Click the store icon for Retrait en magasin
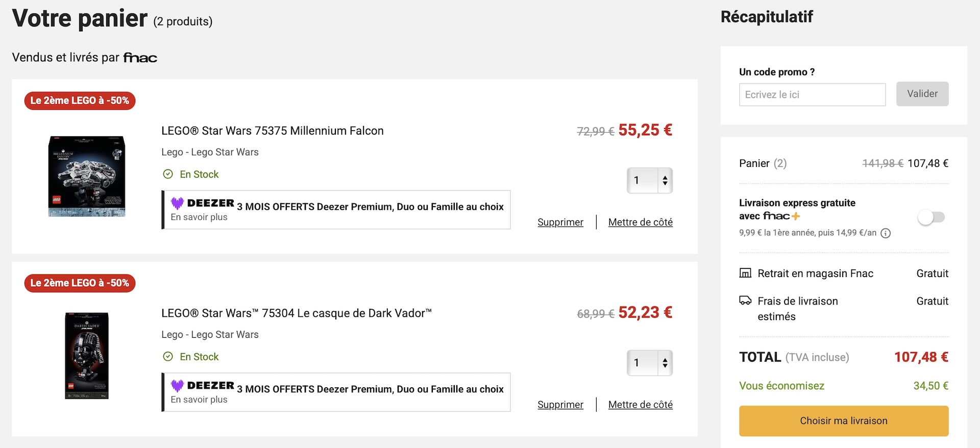The image size is (980, 448). 745,273
